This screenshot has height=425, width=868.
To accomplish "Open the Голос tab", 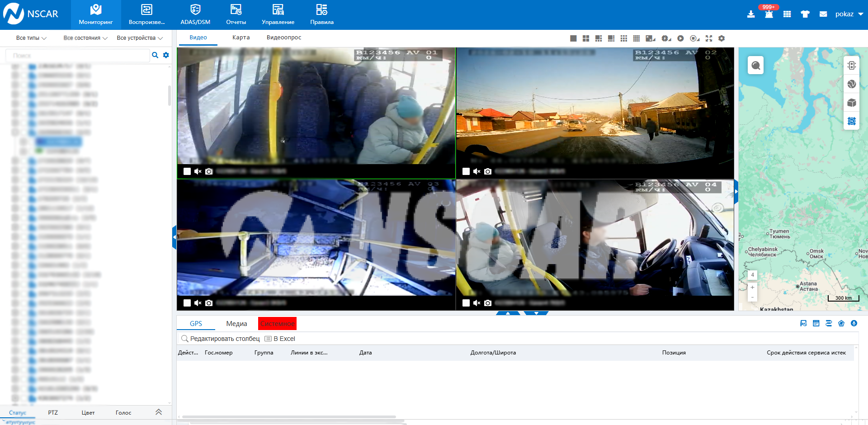I will click(123, 413).
